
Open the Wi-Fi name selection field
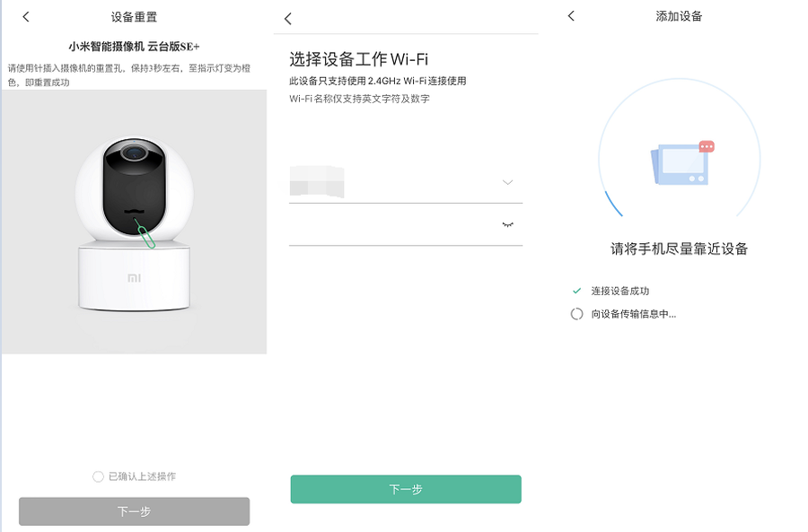(395, 183)
